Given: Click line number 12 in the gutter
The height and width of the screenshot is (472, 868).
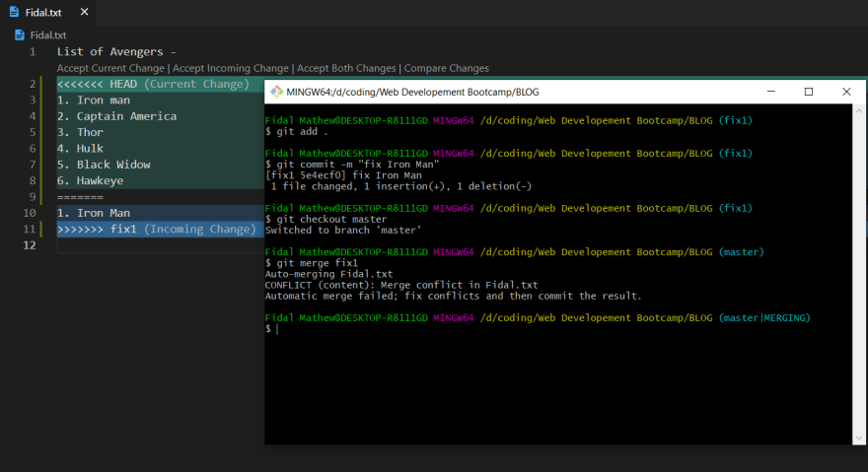Looking at the screenshot, I should click(30, 245).
